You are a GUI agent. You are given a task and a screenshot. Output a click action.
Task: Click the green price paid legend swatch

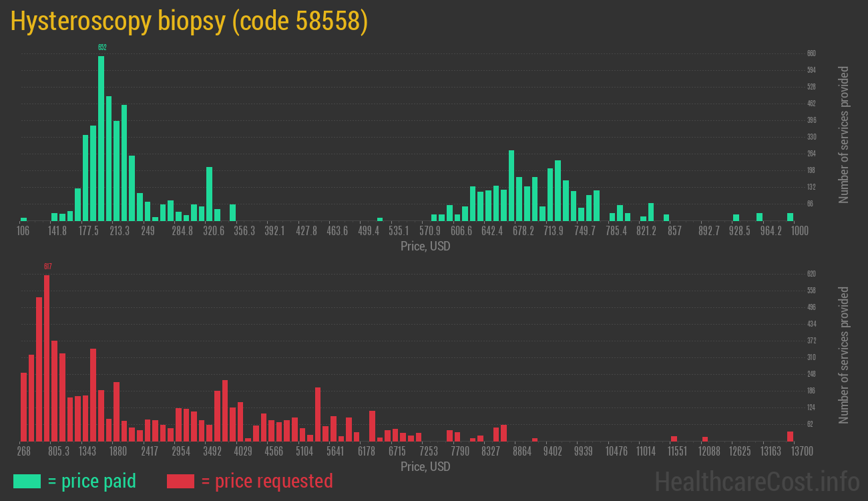(x=27, y=481)
